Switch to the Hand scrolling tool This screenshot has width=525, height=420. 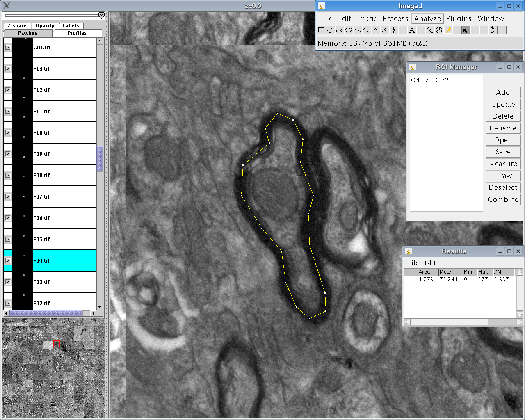[x=439, y=30]
